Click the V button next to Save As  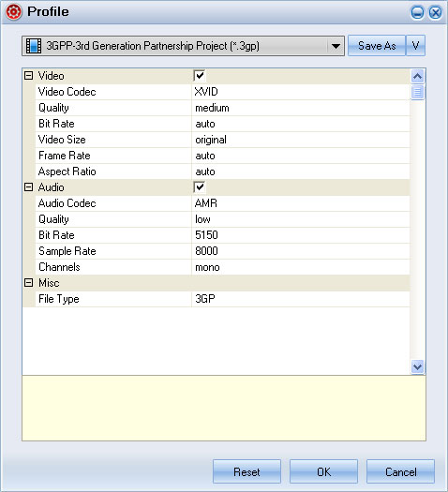416,46
